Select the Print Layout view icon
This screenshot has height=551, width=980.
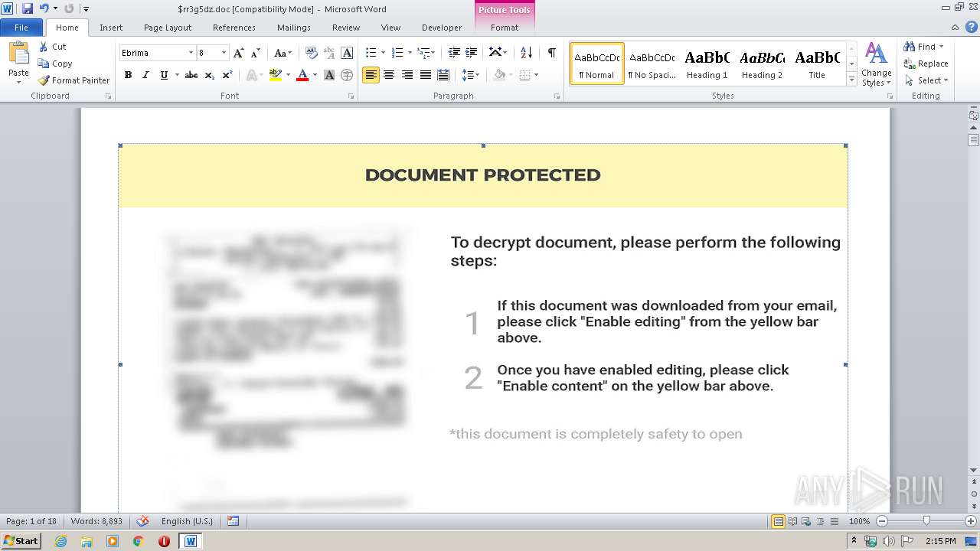(x=778, y=521)
